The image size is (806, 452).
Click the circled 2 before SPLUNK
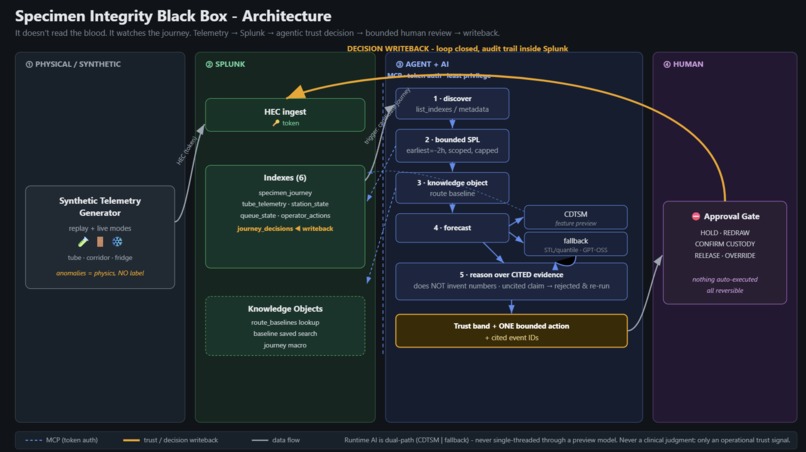(x=209, y=64)
